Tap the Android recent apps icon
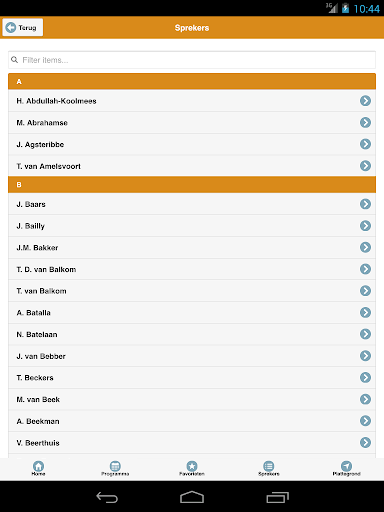384x512 pixels. coord(277,497)
